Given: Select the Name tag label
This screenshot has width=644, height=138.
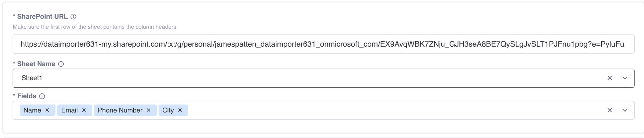Looking at the screenshot, I should pyautogui.click(x=32, y=110).
